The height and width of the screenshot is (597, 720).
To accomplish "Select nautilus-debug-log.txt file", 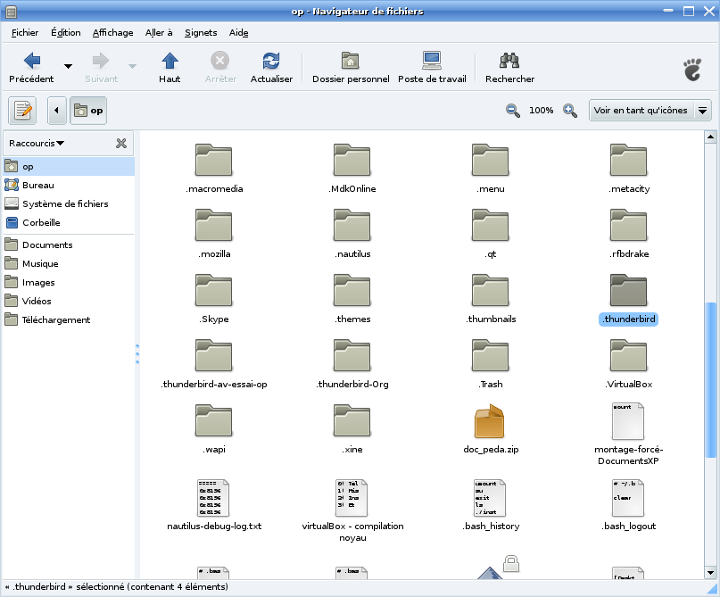I will click(213, 498).
